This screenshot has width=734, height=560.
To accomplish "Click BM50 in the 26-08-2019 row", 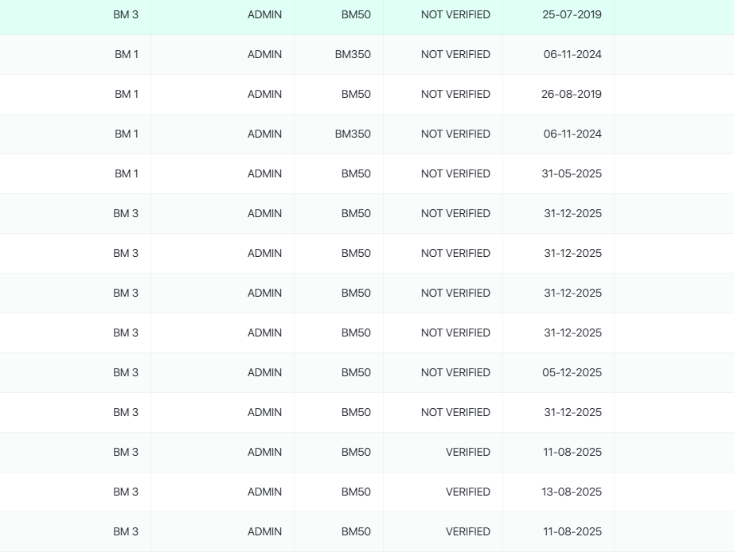I will (356, 94).
